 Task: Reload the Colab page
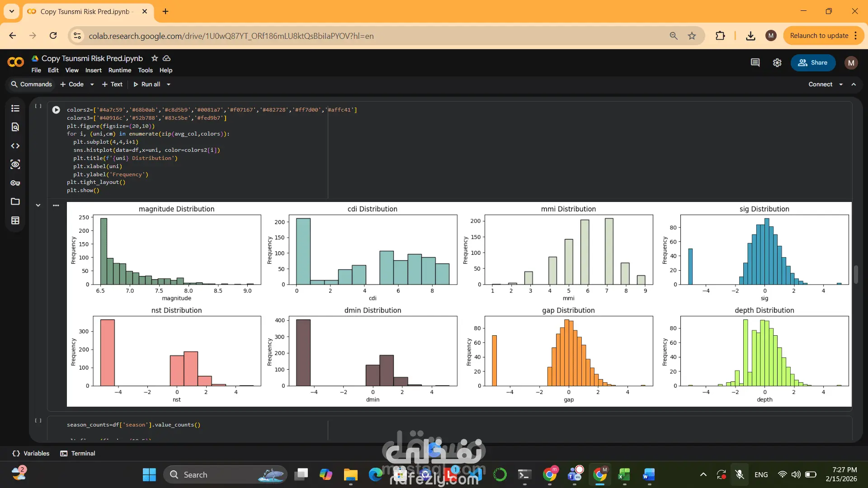coord(53,36)
